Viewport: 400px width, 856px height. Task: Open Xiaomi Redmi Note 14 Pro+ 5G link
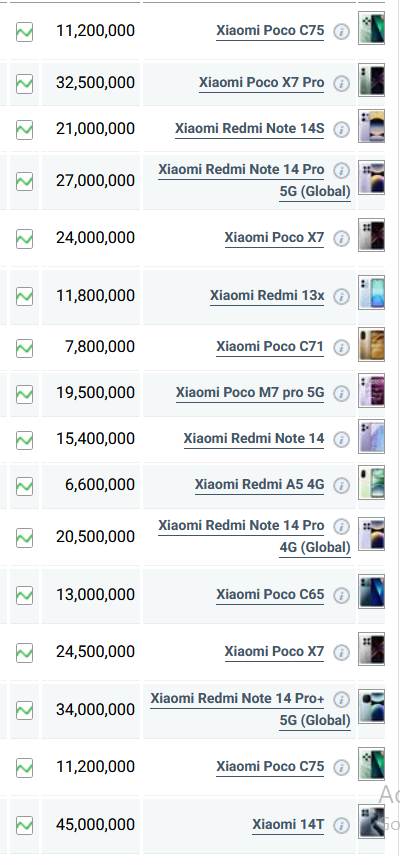[x=250, y=709]
